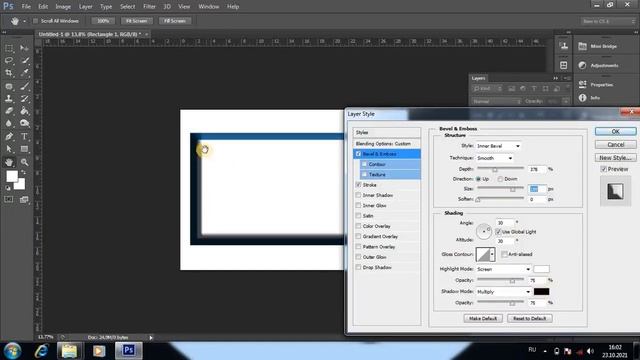Screen dimensions: 640x360
Task: Select the Paint Bucket tool
Action: [x=24, y=111]
